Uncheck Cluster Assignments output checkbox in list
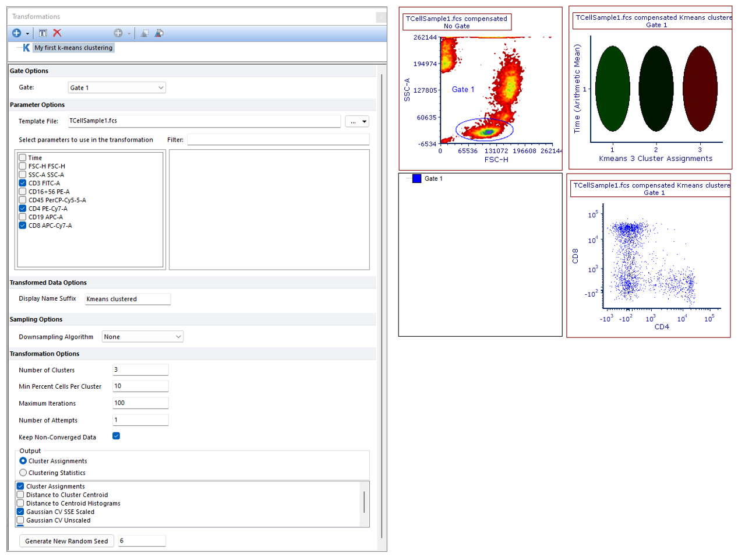738x560 pixels. (20, 486)
